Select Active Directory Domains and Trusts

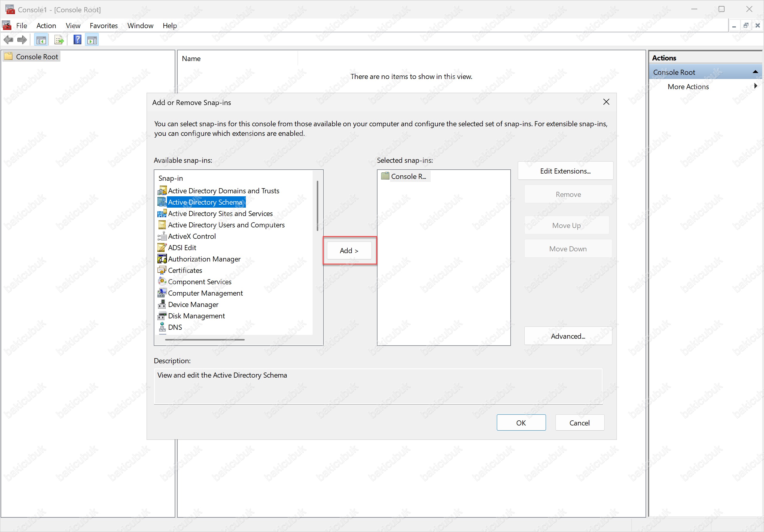pyautogui.click(x=224, y=191)
